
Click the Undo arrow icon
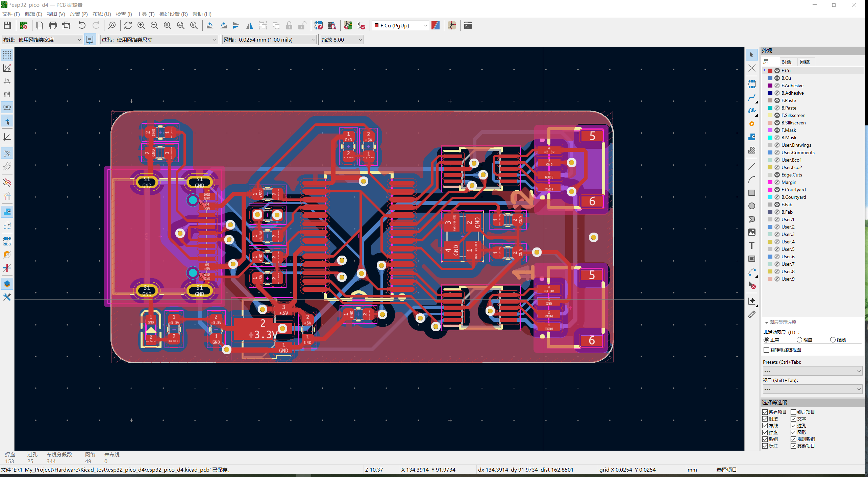82,25
